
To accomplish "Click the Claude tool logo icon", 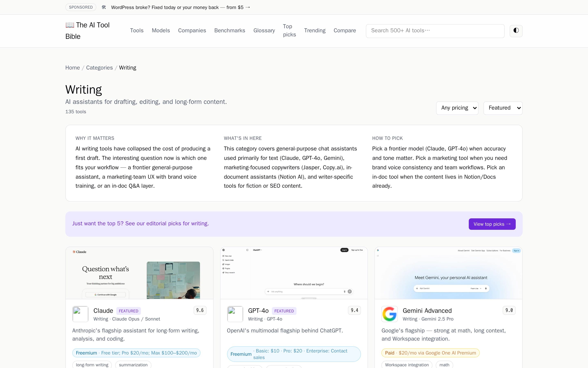I will coord(80,314).
